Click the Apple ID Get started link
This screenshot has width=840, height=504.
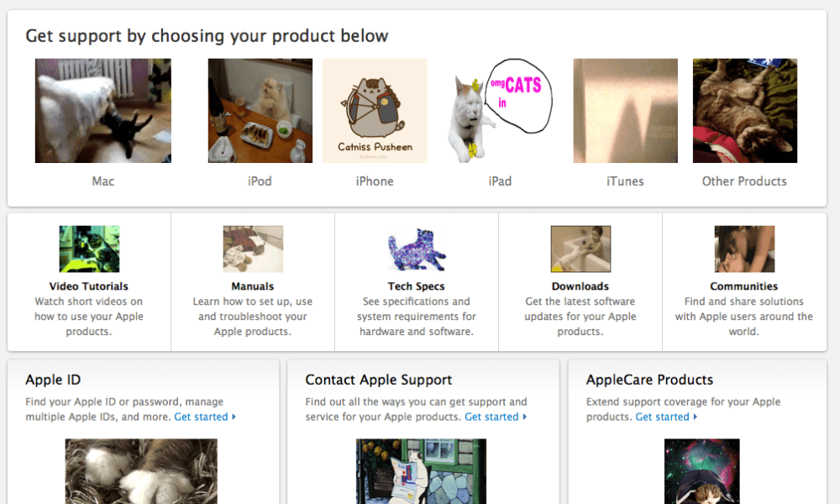[x=205, y=417]
